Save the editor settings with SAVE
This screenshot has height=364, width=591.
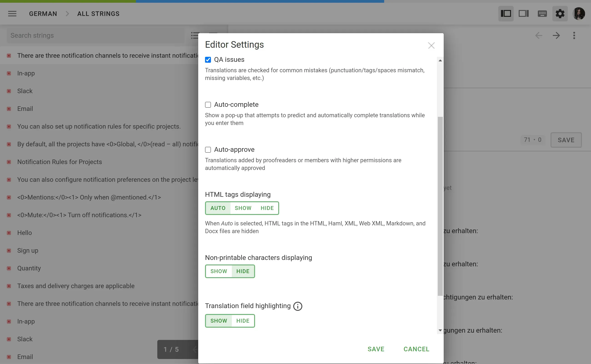tap(376, 349)
